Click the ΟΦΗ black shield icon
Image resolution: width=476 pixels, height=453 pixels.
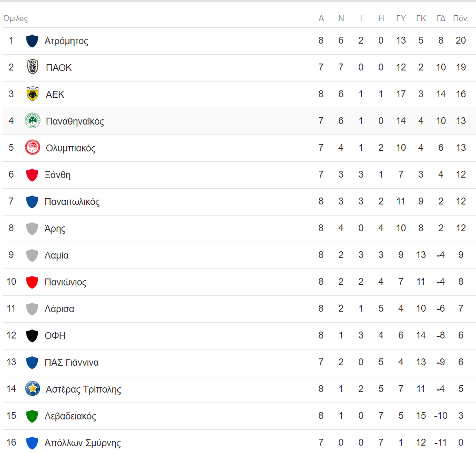(32, 336)
